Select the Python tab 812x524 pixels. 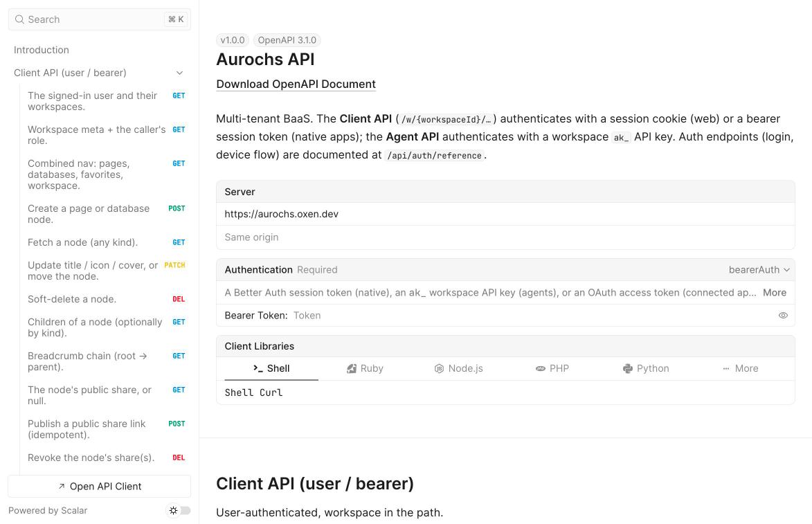pos(646,368)
